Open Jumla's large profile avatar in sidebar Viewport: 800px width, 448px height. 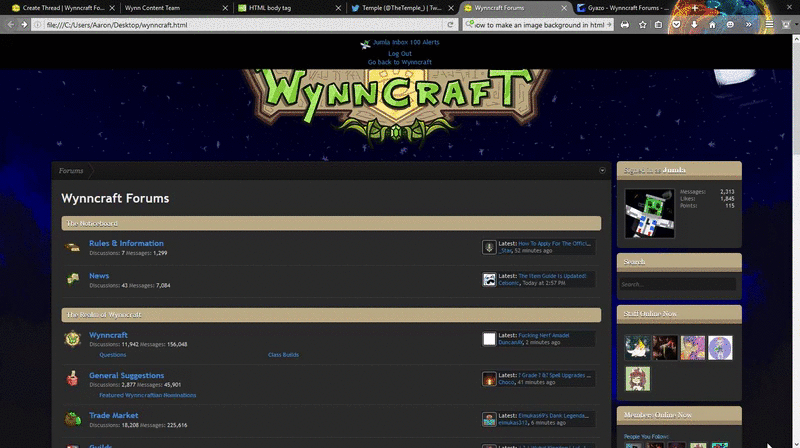pyautogui.click(x=649, y=213)
